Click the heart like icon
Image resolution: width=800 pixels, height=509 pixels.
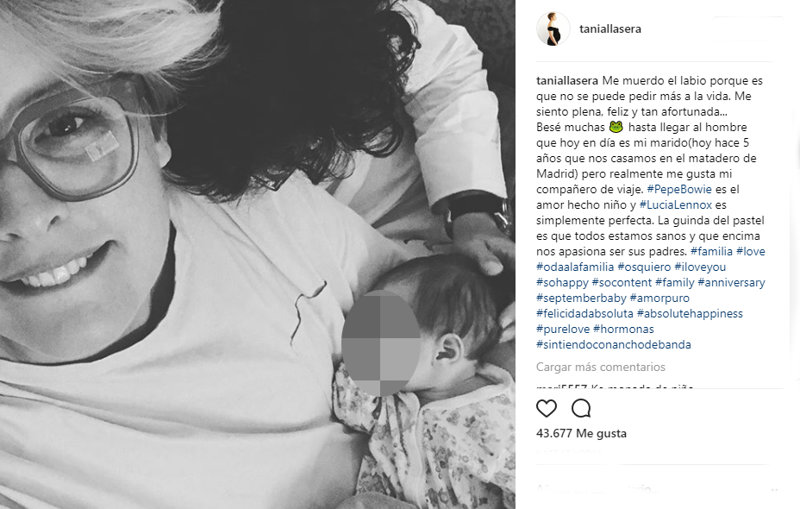tap(546, 409)
